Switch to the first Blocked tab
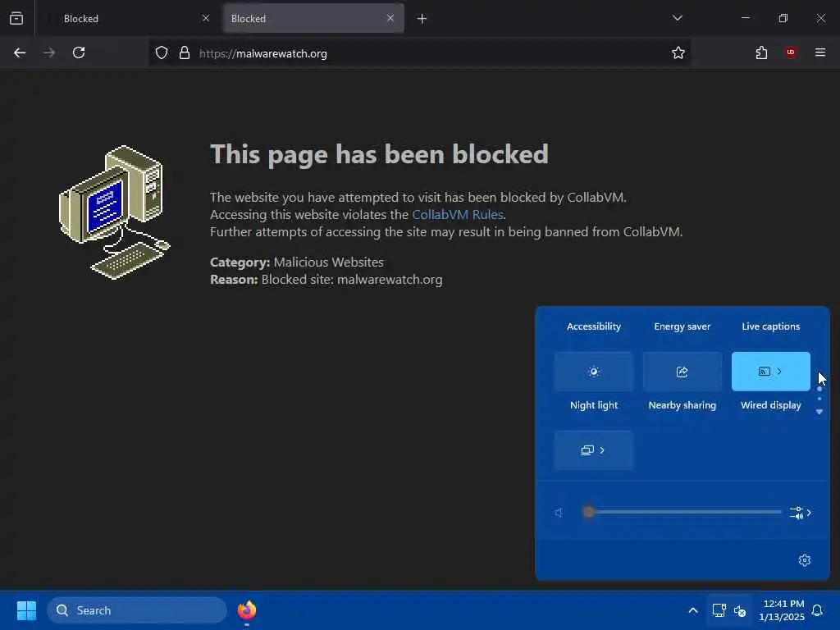This screenshot has height=630, width=840. (127, 18)
